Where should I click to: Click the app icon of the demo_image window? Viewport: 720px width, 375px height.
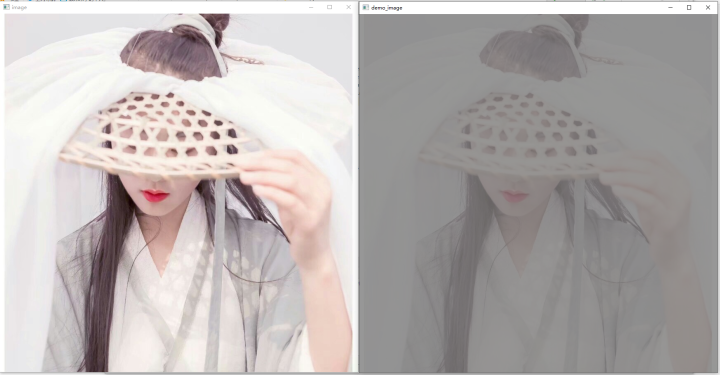pos(366,7)
